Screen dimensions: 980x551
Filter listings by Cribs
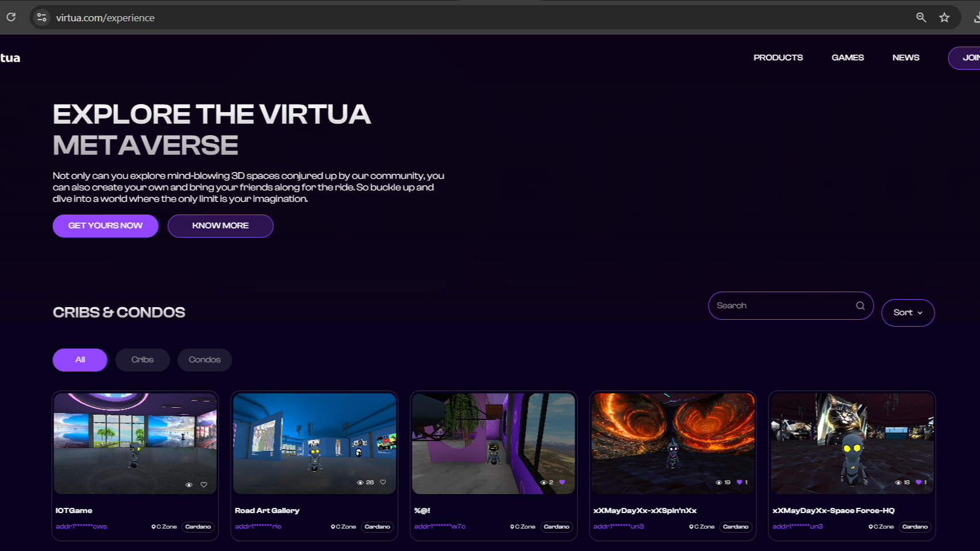(143, 360)
